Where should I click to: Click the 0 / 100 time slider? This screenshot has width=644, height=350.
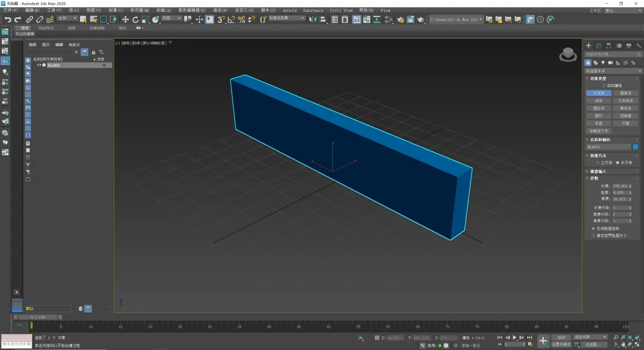click(x=38, y=317)
